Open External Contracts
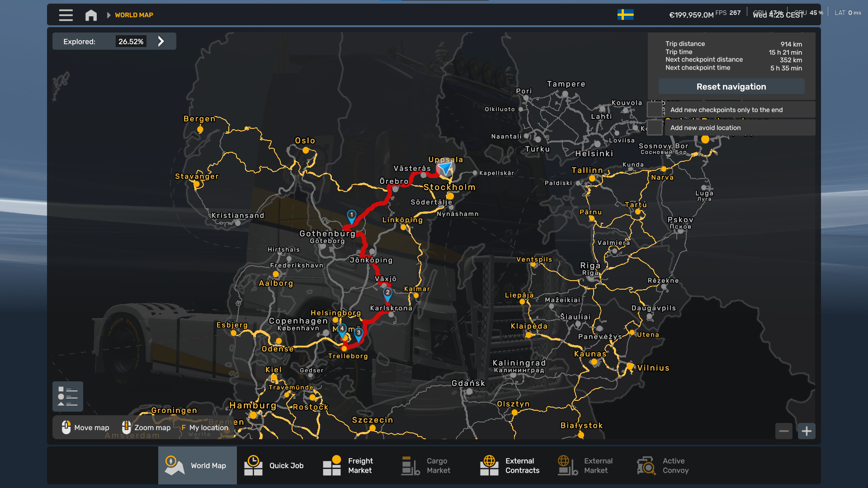Image resolution: width=868 pixels, height=488 pixels. coord(511,465)
